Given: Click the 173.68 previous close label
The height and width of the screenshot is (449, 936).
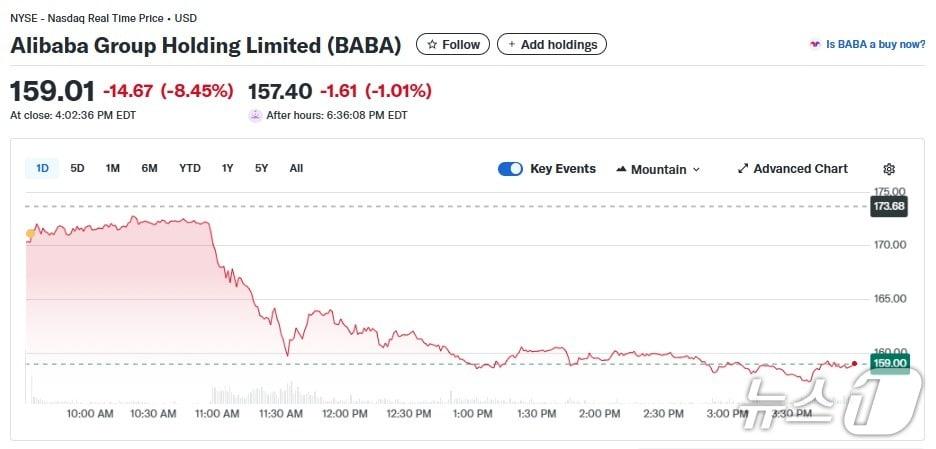Looking at the screenshot, I should 888,207.
